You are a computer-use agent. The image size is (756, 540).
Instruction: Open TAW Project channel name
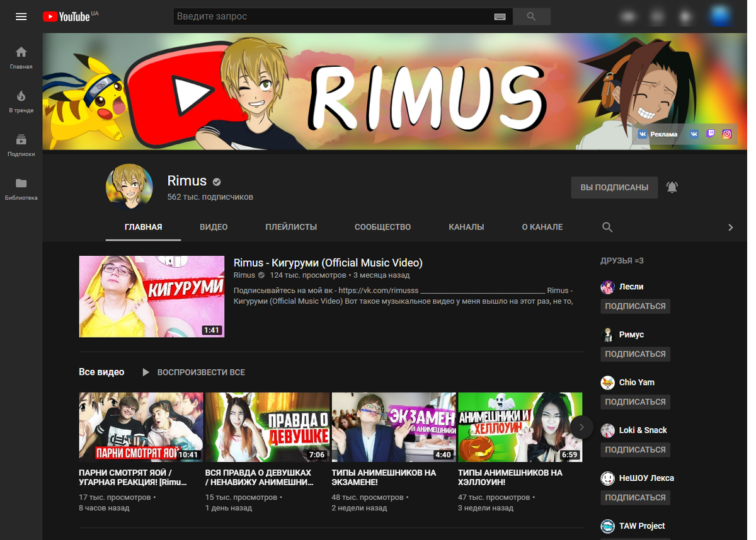(x=642, y=526)
